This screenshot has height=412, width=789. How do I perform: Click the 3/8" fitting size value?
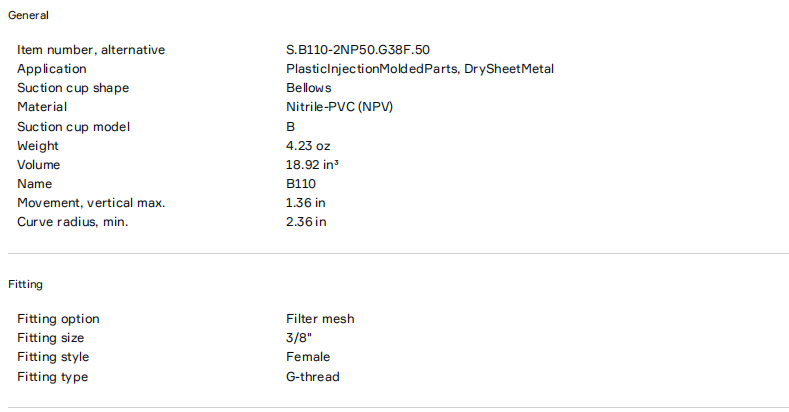297,338
